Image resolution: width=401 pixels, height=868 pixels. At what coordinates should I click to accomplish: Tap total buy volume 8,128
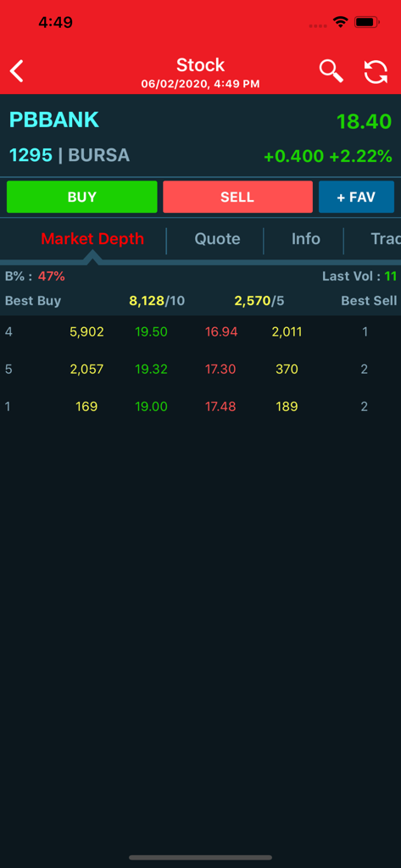click(147, 301)
